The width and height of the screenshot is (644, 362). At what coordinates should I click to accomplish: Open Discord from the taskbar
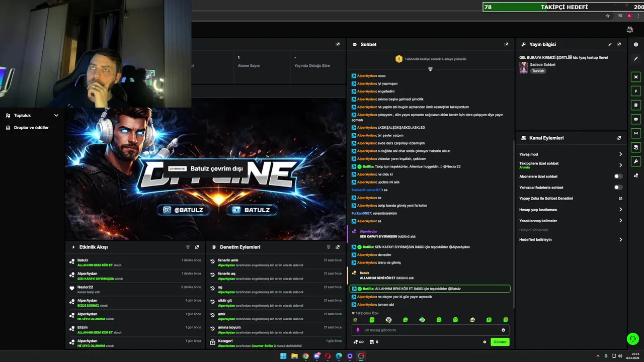point(316,356)
